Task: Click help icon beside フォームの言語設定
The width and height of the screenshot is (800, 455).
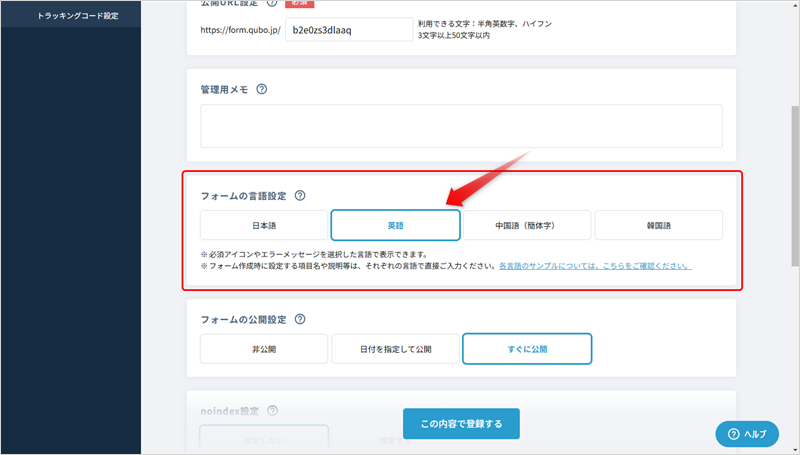Action: click(300, 196)
